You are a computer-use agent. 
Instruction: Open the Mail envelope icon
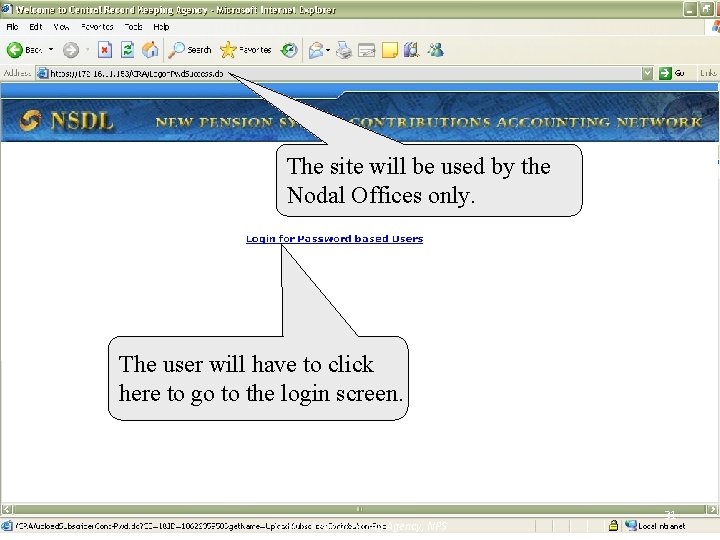point(316,50)
